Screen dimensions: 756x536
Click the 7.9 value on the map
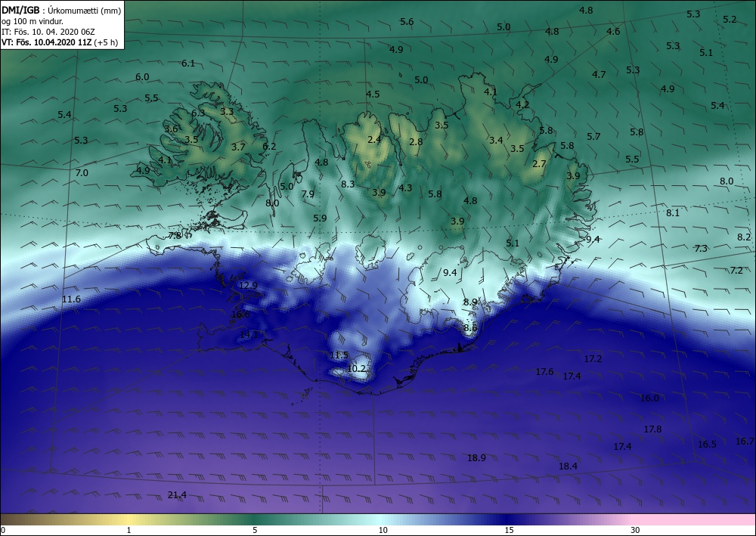point(308,194)
